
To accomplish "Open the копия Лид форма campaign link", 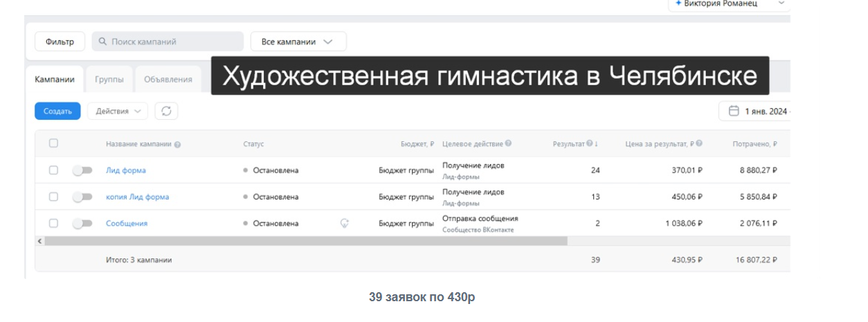I will 137,197.
